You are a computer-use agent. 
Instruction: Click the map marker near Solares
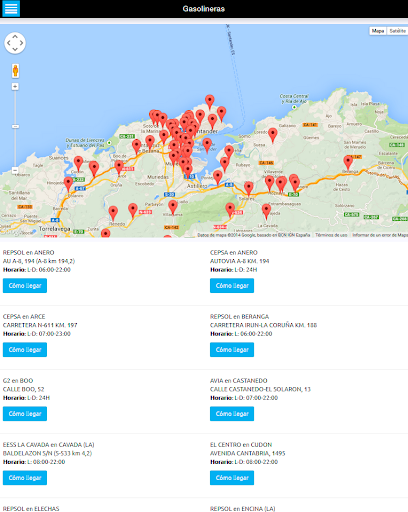point(249,189)
